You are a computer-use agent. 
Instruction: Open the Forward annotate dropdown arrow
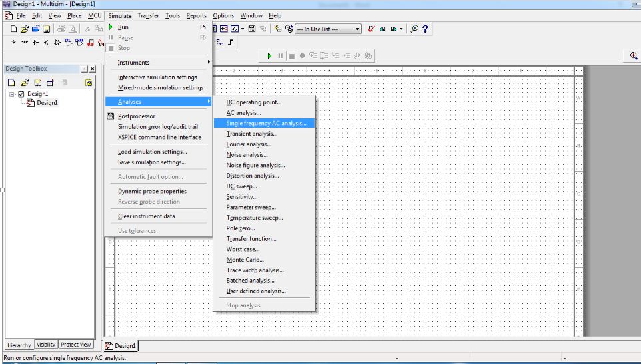pyautogui.click(x=401, y=29)
